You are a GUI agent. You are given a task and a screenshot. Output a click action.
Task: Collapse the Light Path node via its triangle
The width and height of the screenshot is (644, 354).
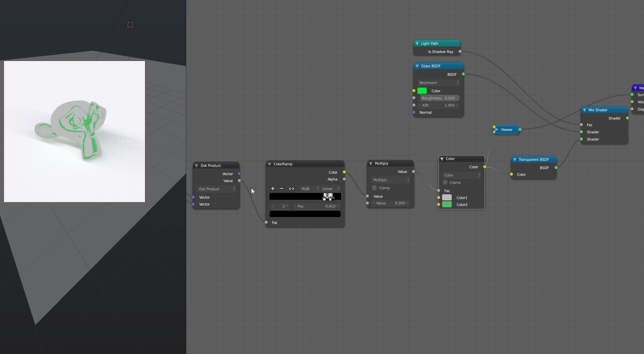click(417, 44)
